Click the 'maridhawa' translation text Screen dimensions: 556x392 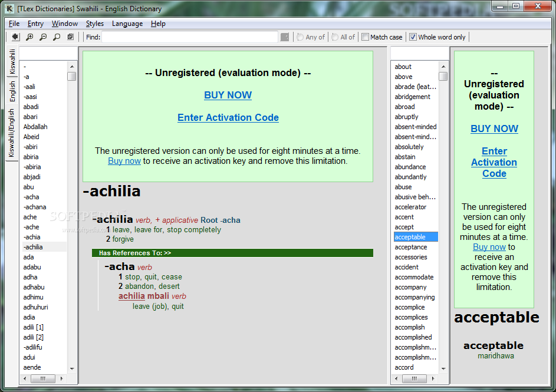point(496,356)
